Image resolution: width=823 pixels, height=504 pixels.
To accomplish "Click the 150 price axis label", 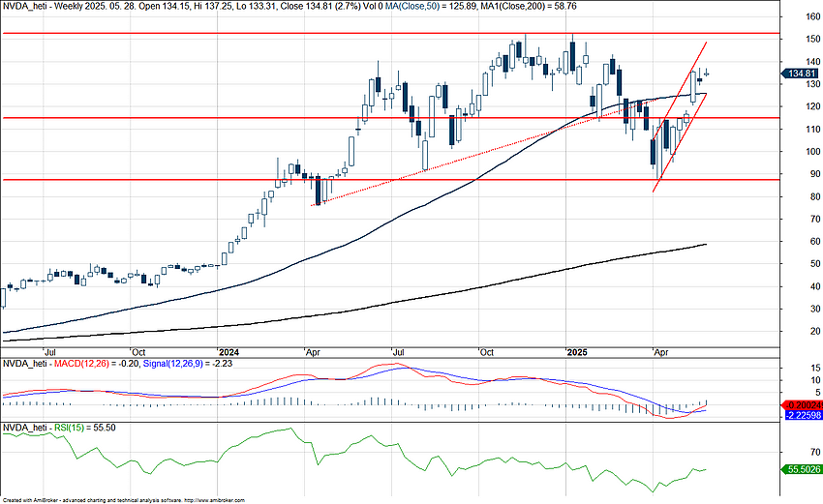I will point(812,40).
